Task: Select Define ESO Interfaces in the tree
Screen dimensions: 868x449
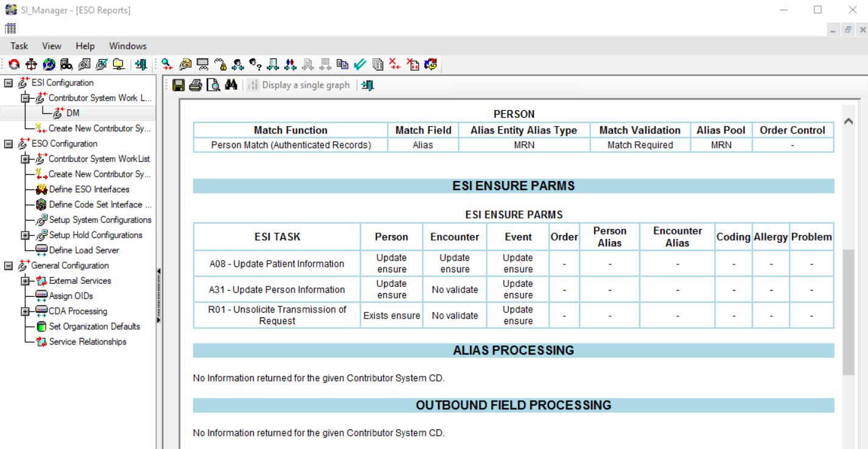Action: point(89,189)
